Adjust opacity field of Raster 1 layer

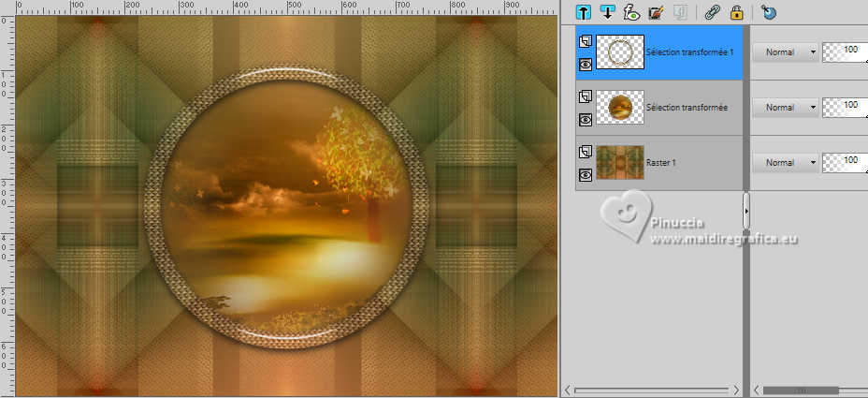pos(846,162)
